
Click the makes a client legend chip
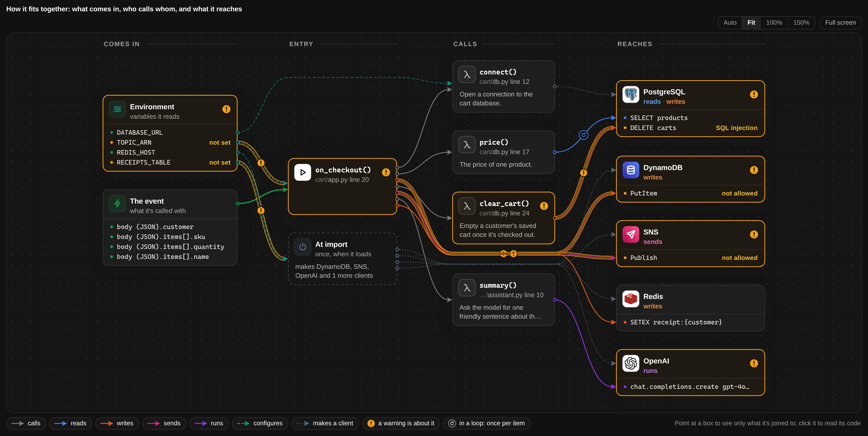325,423
